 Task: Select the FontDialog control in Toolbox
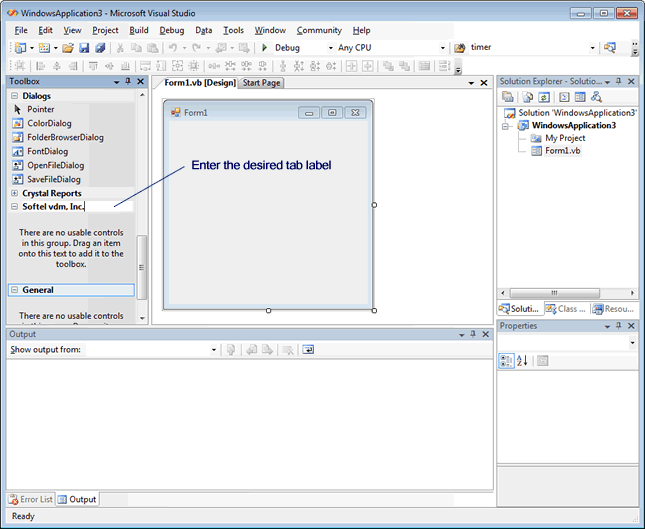[x=48, y=151]
